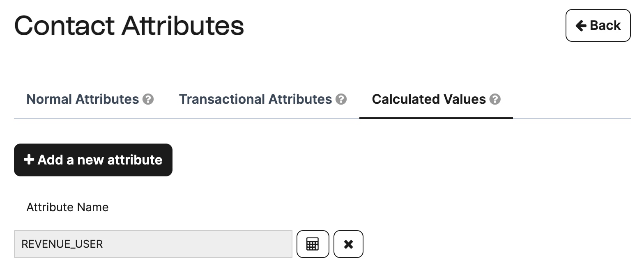Select the Calculated Values tab
The width and height of the screenshot is (644, 274).
tap(436, 99)
